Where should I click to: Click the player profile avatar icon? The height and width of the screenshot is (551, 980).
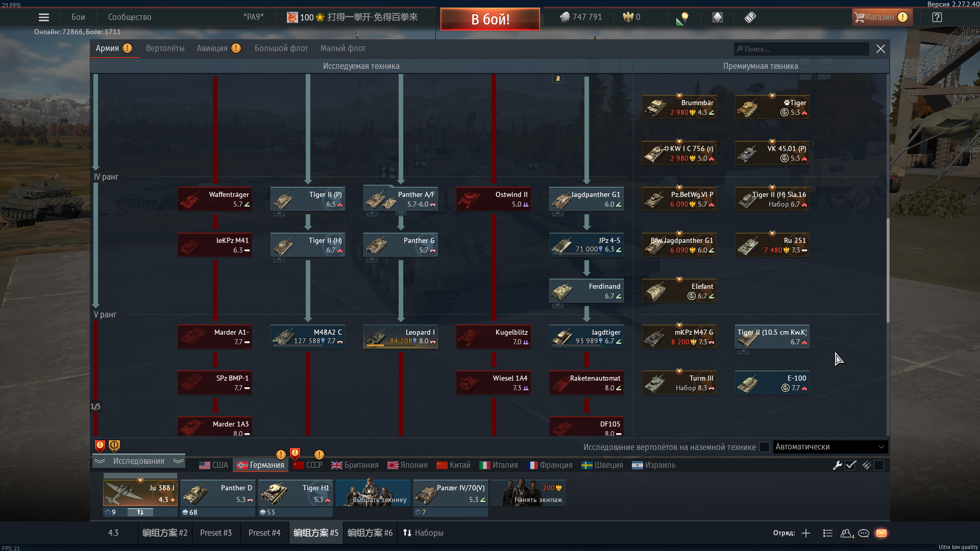click(x=292, y=17)
